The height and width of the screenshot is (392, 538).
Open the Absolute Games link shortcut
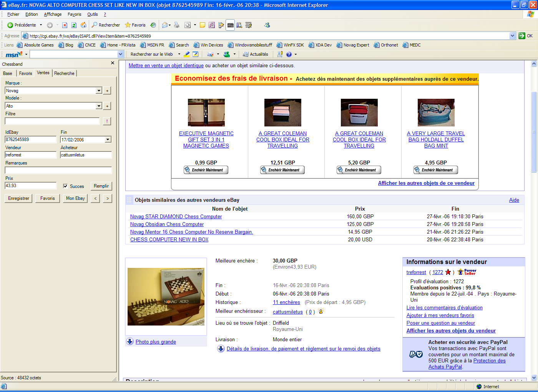point(35,45)
